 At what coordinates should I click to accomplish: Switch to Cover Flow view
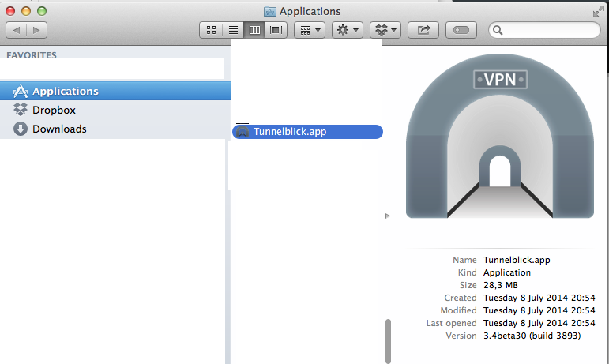tap(276, 30)
